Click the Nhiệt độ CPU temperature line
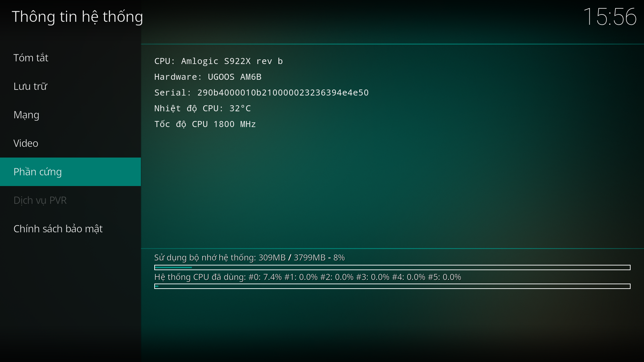The height and width of the screenshot is (362, 644). click(202, 109)
